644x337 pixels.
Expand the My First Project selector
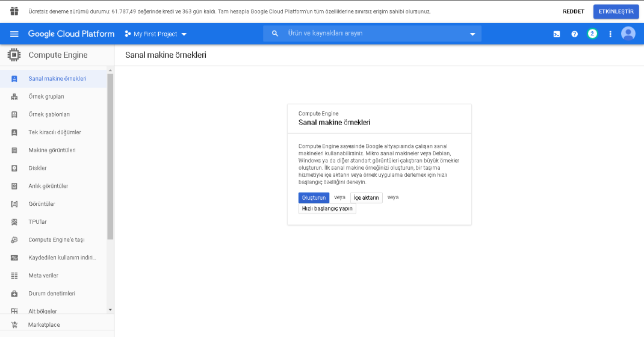156,34
